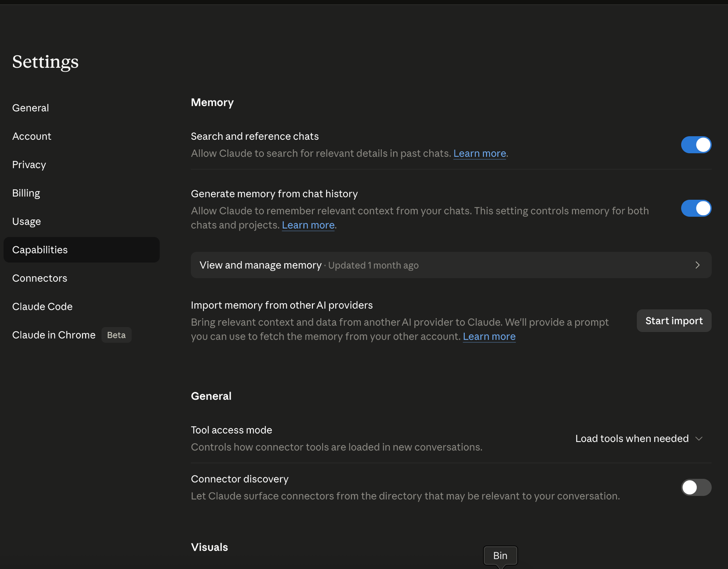Click chevron arrow on View and manage memory
Screen dimensions: 728x569
click(x=697, y=265)
